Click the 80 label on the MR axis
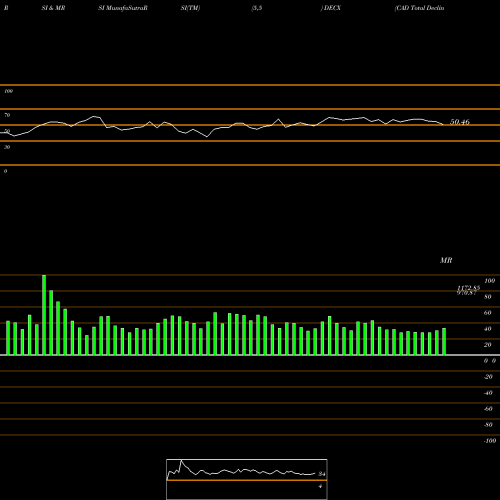Screen dimensions: 500x500 (488, 297)
